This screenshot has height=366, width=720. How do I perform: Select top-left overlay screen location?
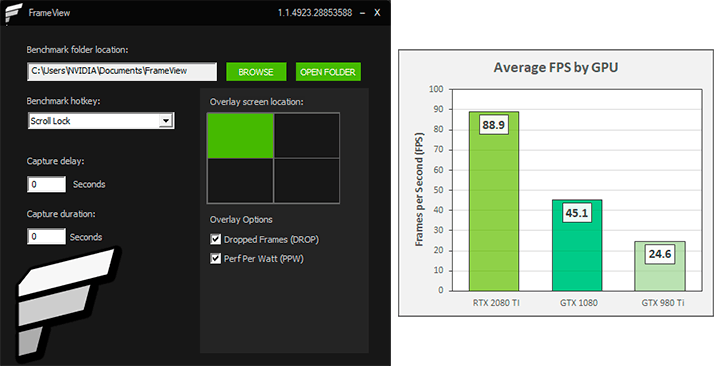241,136
